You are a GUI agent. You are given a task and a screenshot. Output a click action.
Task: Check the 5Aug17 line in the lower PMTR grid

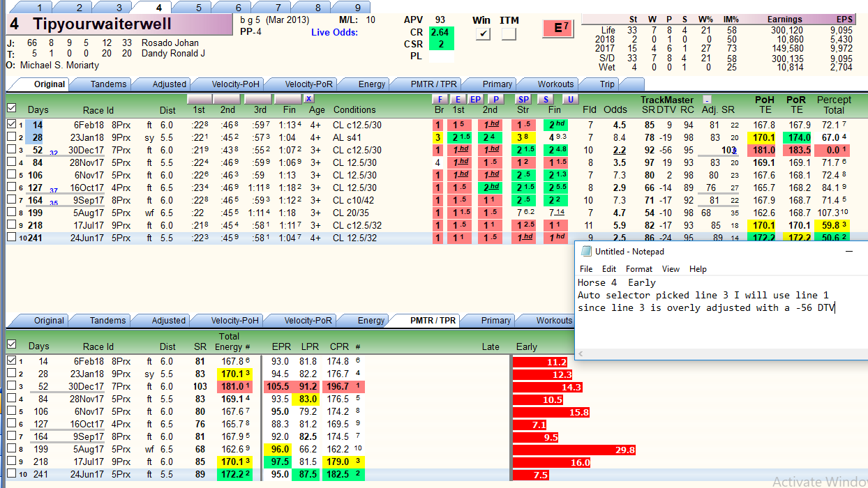point(11,449)
